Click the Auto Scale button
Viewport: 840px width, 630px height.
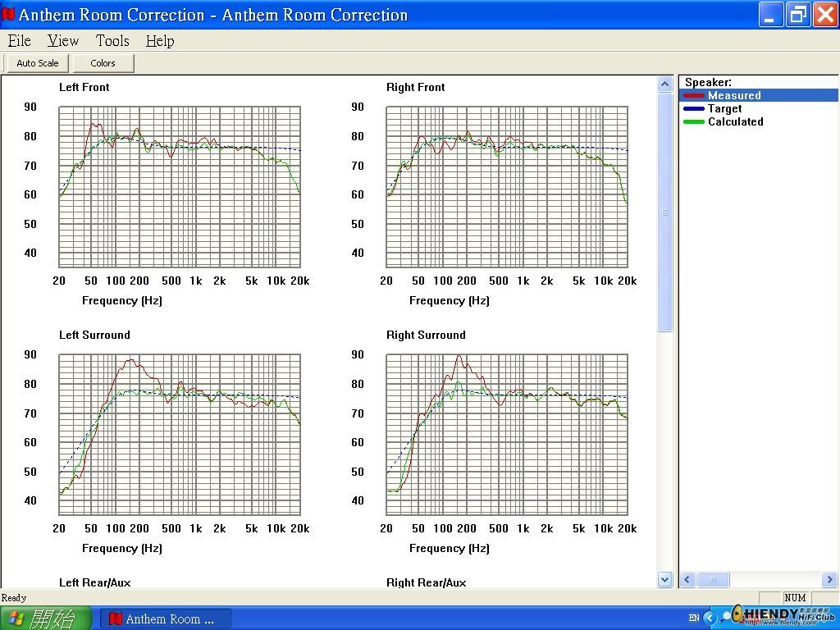38,63
